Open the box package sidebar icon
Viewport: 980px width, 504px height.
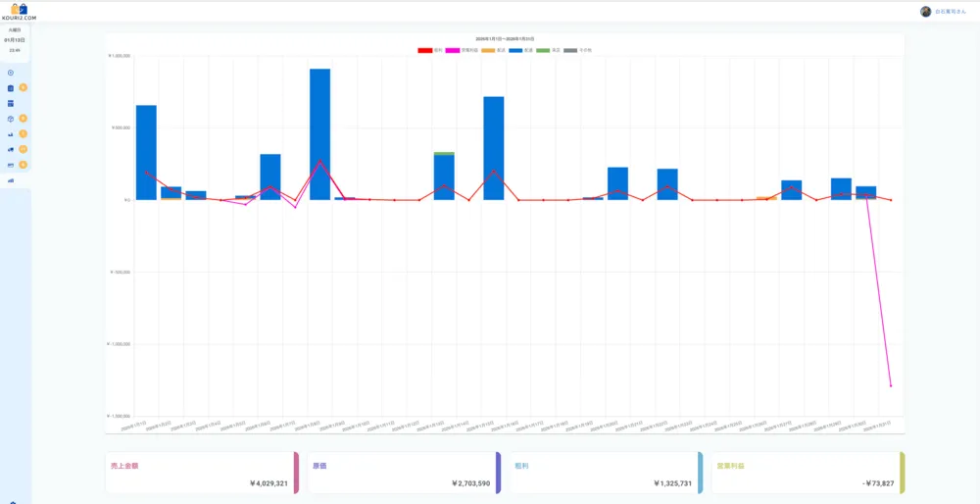click(x=11, y=119)
